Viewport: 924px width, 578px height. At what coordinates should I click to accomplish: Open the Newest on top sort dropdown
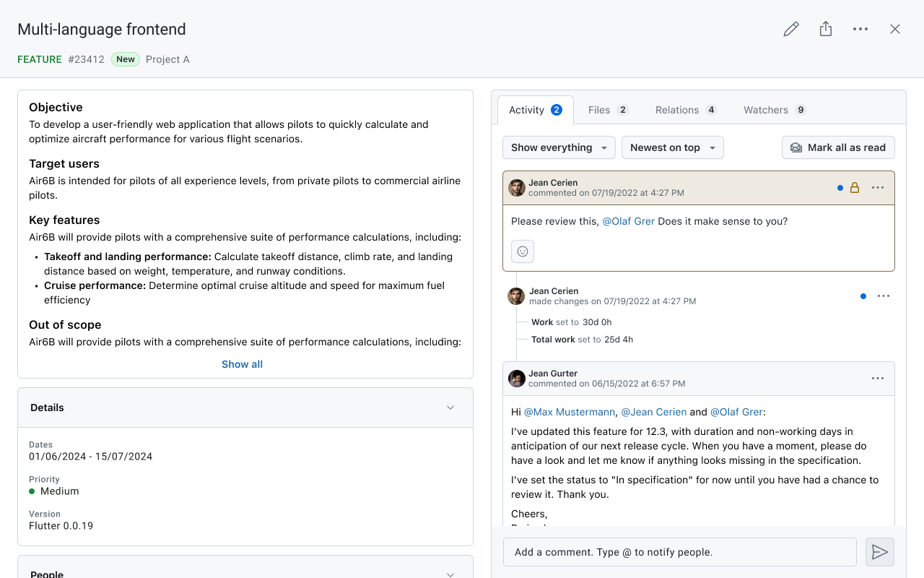672,147
